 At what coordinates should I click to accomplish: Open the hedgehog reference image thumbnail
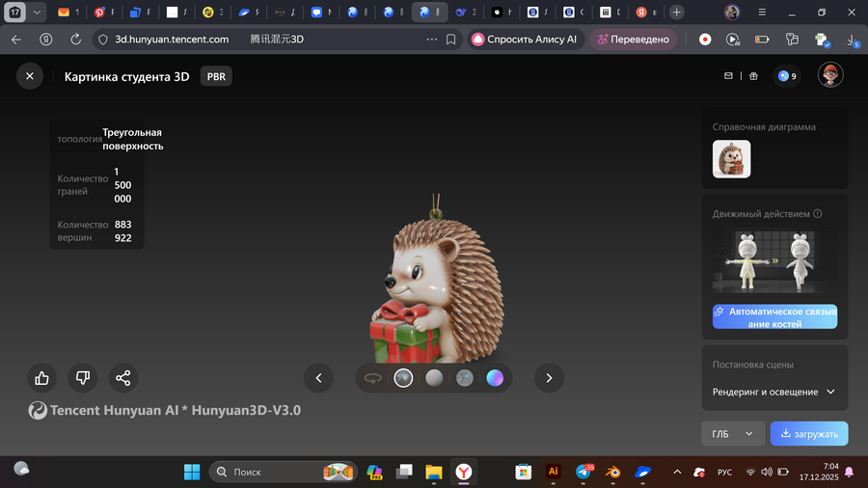731,159
